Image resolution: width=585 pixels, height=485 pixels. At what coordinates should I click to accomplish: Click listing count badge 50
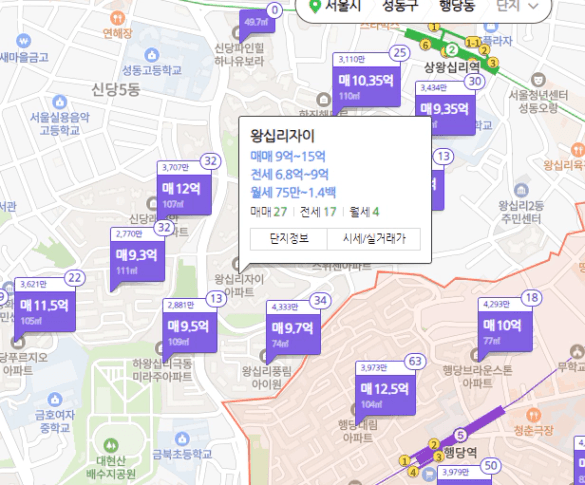pos(491,466)
